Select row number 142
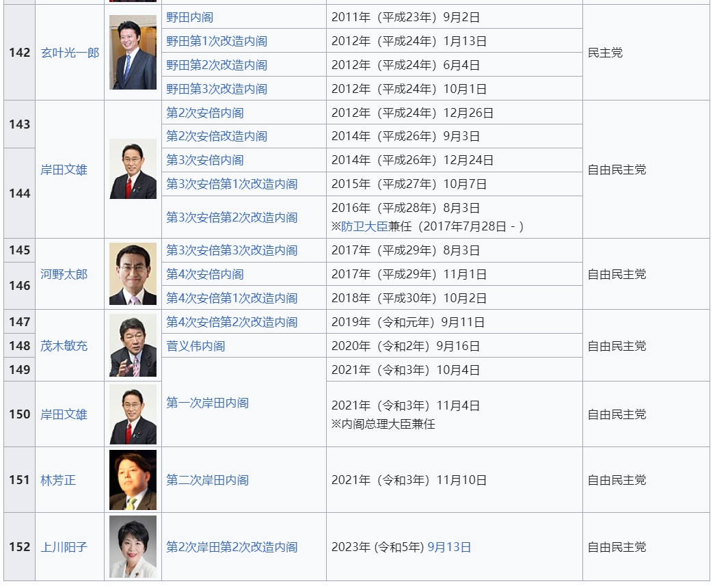 pos(20,53)
